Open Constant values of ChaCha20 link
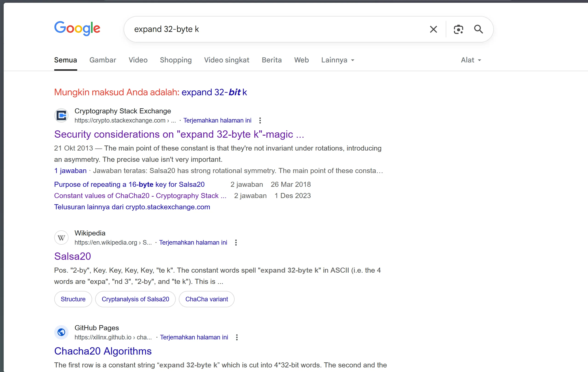588x372 pixels. point(140,196)
